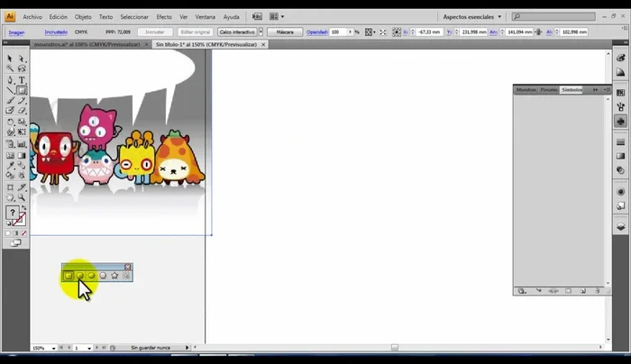Open the zoom level 150% dropdown
The height and width of the screenshot is (364, 631).
tap(55, 348)
